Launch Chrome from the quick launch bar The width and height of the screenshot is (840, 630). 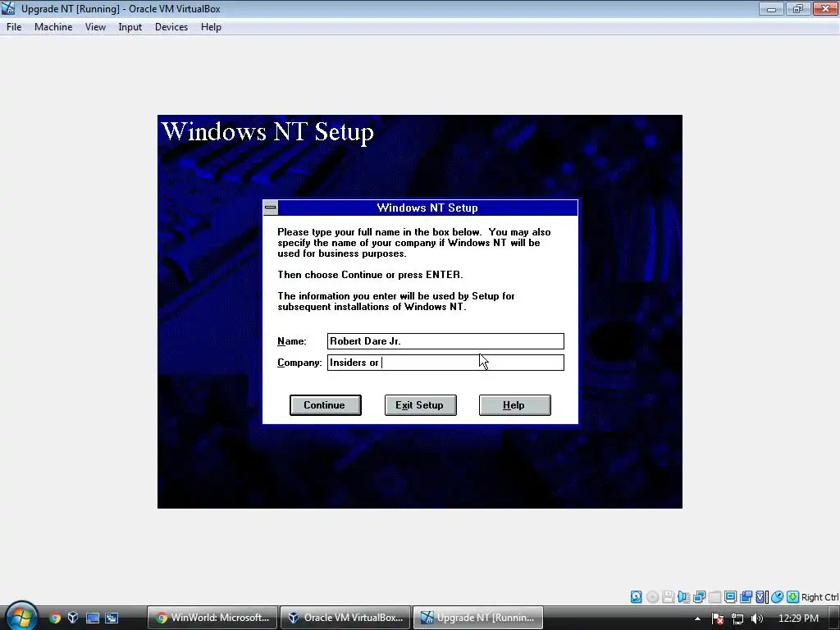55,618
